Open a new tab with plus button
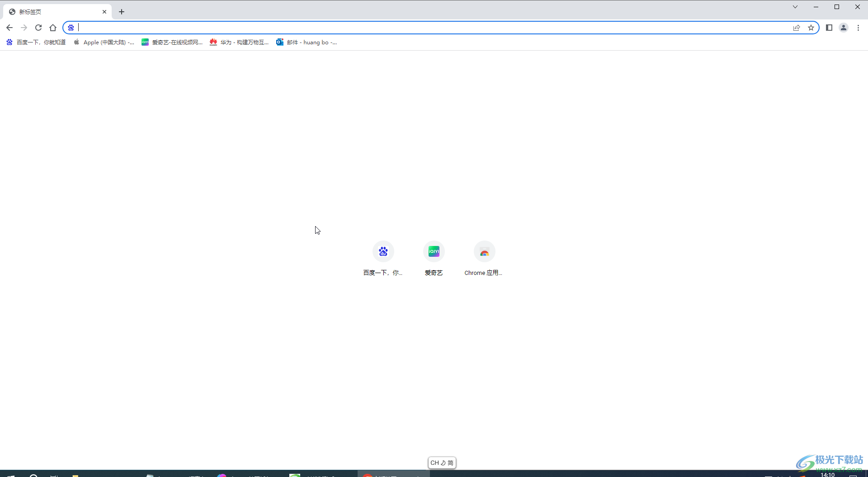The height and width of the screenshot is (477, 868). click(x=122, y=12)
